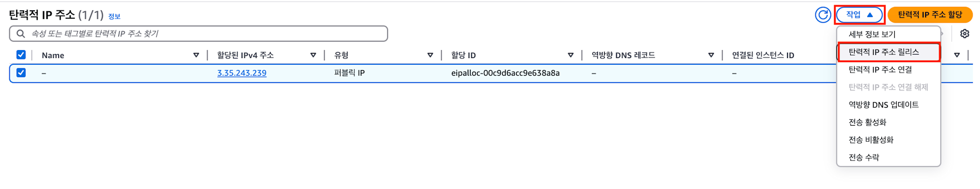Viewport: 980px width, 189px height.
Task: Choose 역방향 DNS 업데이트 menu entry
Action: [x=889, y=105]
